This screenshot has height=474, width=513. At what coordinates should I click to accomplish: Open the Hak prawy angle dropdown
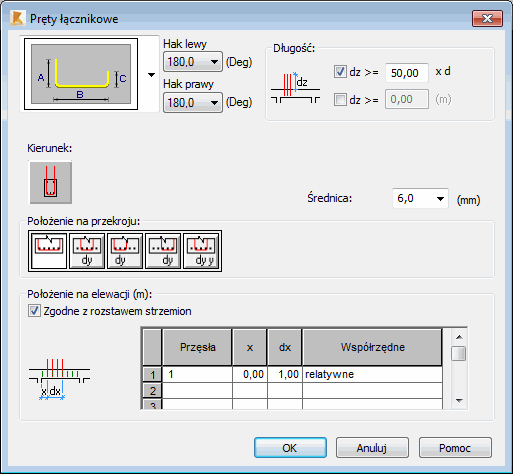coord(193,103)
